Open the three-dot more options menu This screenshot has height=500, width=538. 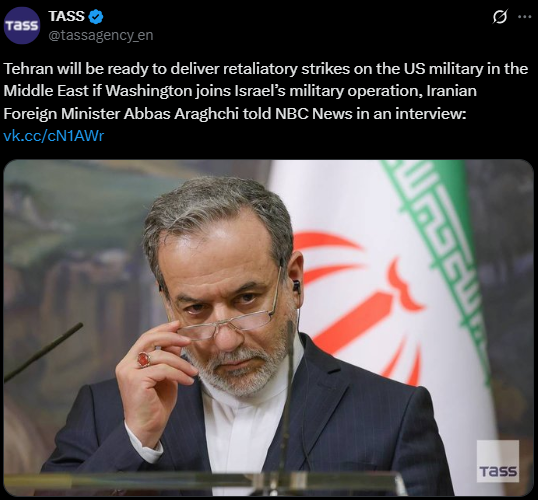(524, 16)
